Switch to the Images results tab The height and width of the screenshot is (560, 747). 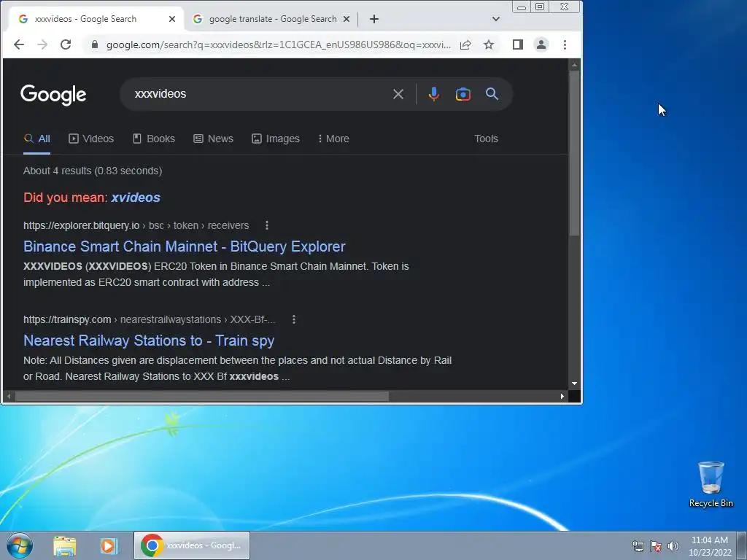point(276,139)
